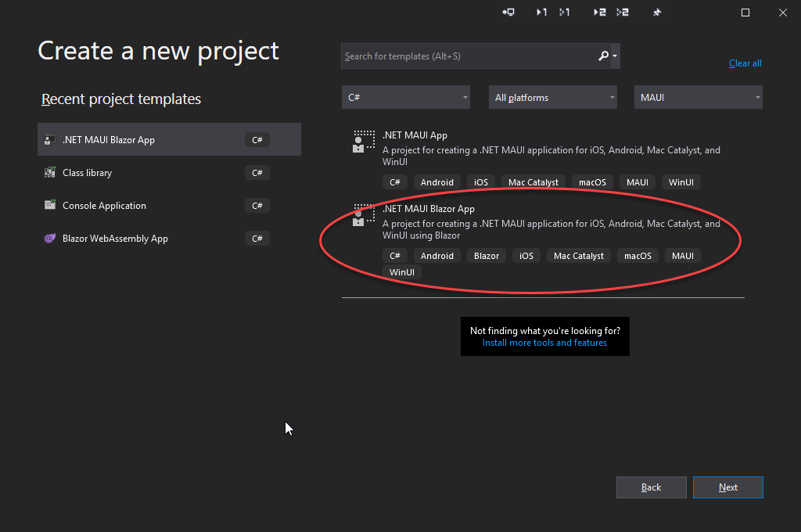Viewport: 801px width, 532px height.
Task: Click the macOS tag under .NET MAUI Blazor App
Action: pos(638,256)
